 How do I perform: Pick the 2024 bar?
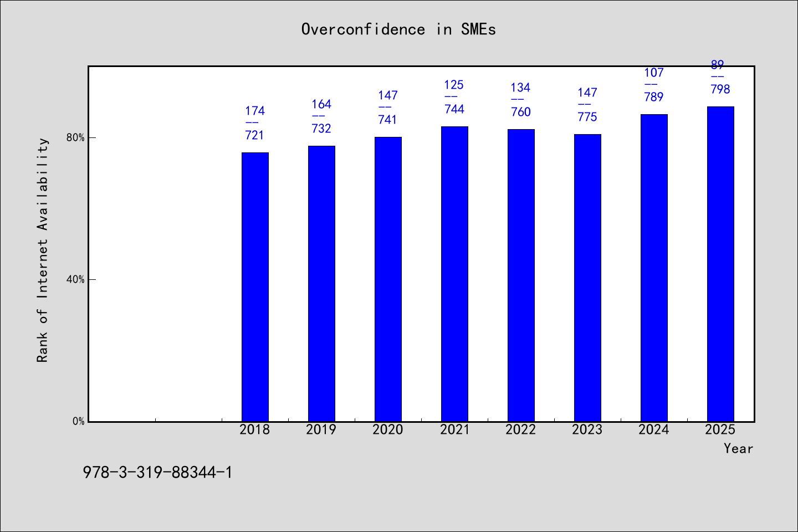point(654,268)
